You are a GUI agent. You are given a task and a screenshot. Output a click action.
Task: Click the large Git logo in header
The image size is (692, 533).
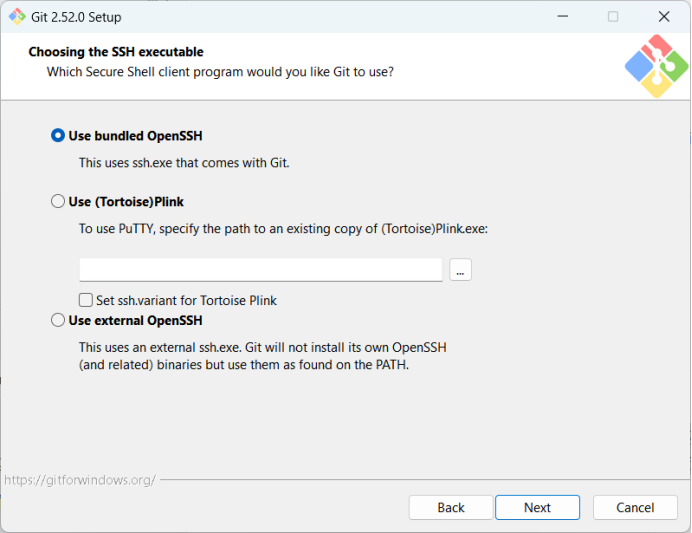(656, 66)
